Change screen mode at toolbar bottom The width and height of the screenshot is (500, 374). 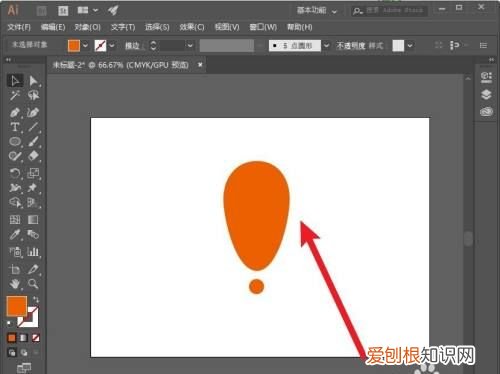pos(24,368)
